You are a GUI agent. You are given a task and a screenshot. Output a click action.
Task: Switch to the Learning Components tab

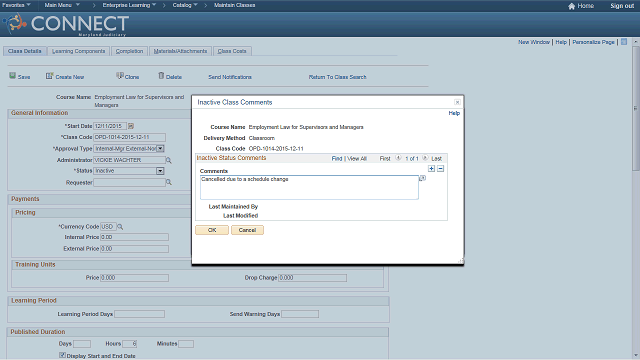(79, 51)
